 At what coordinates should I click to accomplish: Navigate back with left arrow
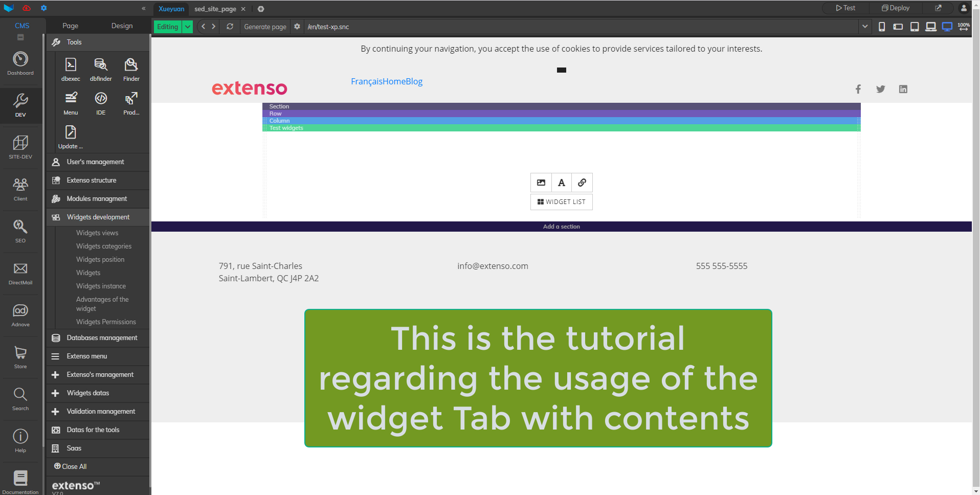203,27
